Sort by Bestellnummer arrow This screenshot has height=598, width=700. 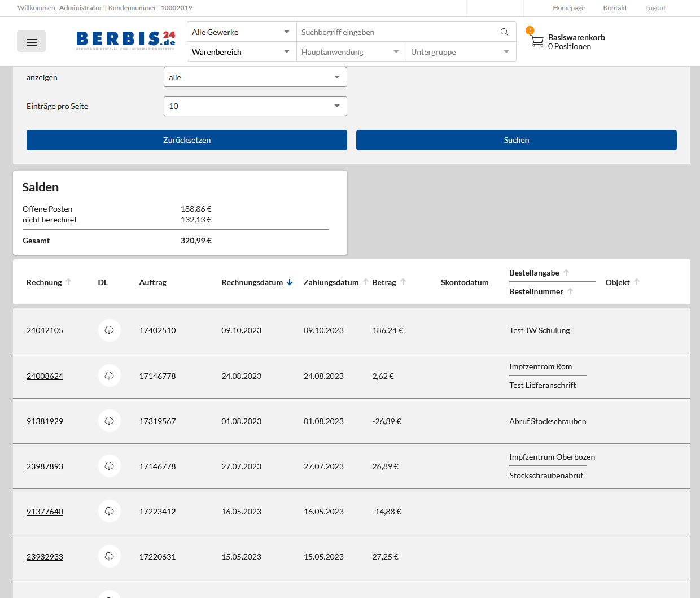[570, 291]
